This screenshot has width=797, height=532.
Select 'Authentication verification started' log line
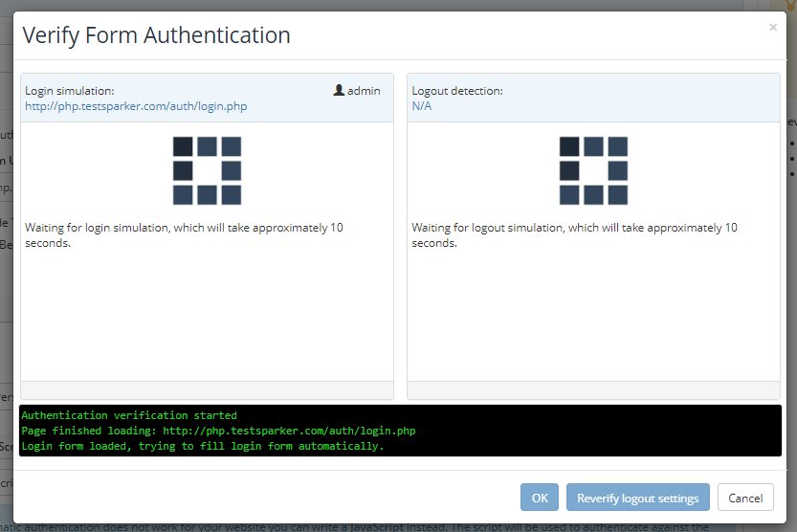click(x=129, y=415)
